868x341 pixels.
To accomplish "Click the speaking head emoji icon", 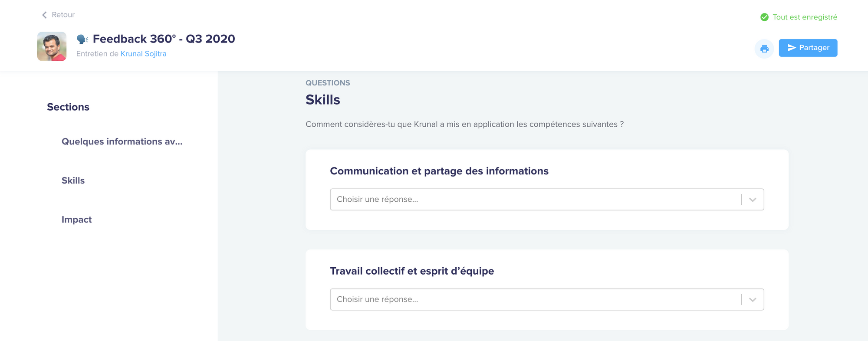I will coord(82,39).
